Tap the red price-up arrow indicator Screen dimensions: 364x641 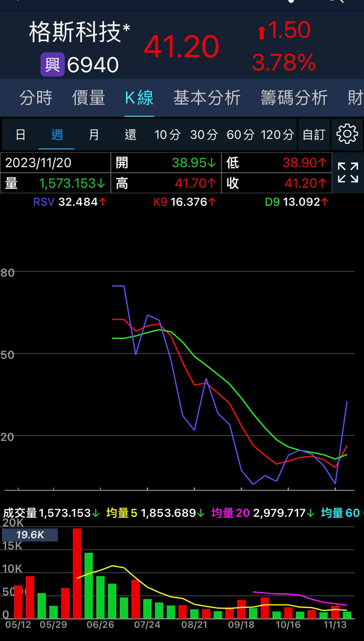tap(261, 33)
